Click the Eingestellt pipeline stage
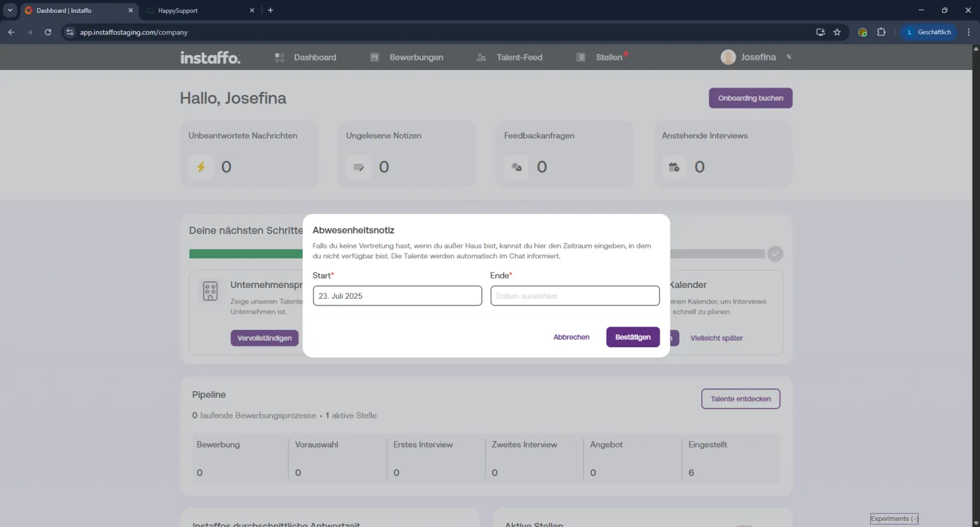This screenshot has height=527, width=980. pyautogui.click(x=732, y=458)
